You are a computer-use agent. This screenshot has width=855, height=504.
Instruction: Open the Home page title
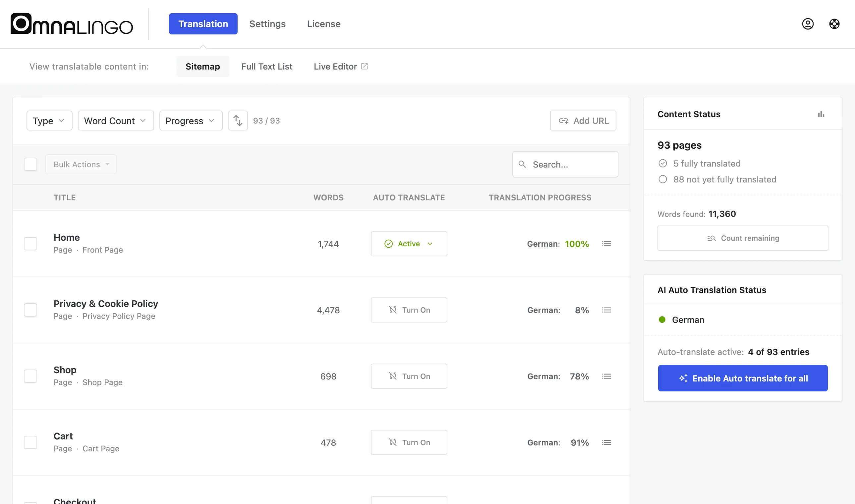[67, 237]
